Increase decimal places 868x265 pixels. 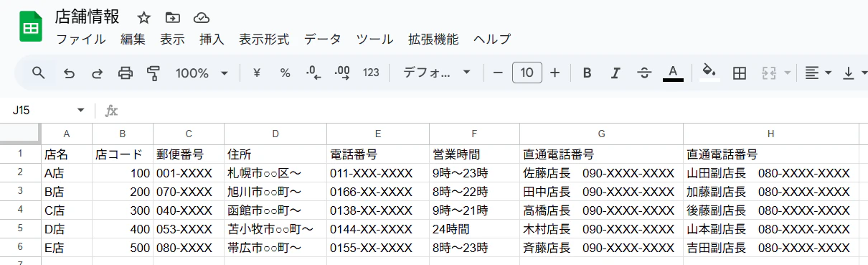(x=342, y=73)
